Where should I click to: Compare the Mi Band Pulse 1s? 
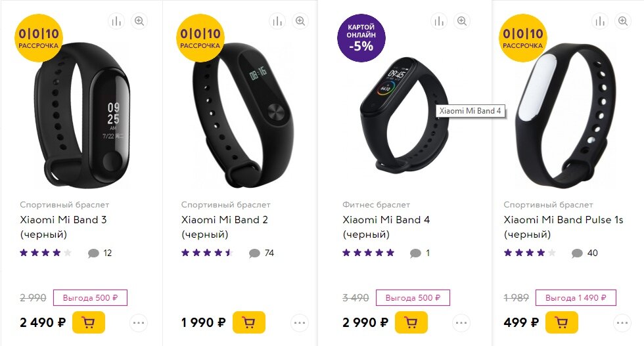[600, 21]
